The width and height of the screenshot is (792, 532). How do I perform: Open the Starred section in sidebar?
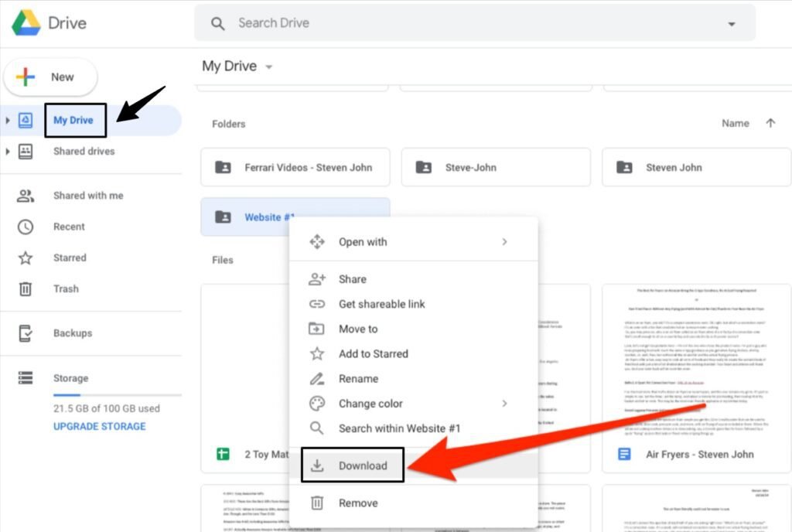click(69, 257)
